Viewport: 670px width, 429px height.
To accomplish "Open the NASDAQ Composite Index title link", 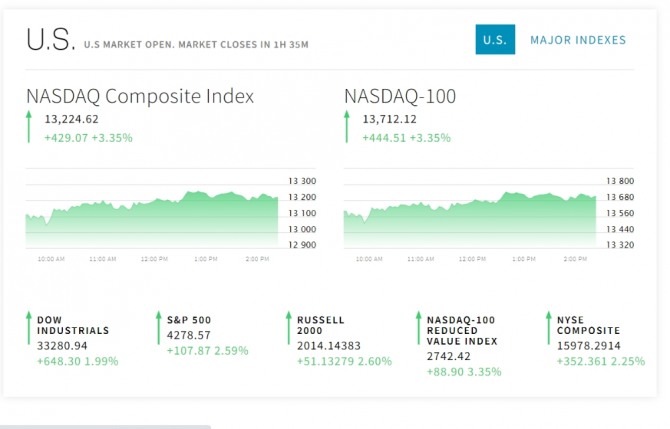I will [x=140, y=97].
